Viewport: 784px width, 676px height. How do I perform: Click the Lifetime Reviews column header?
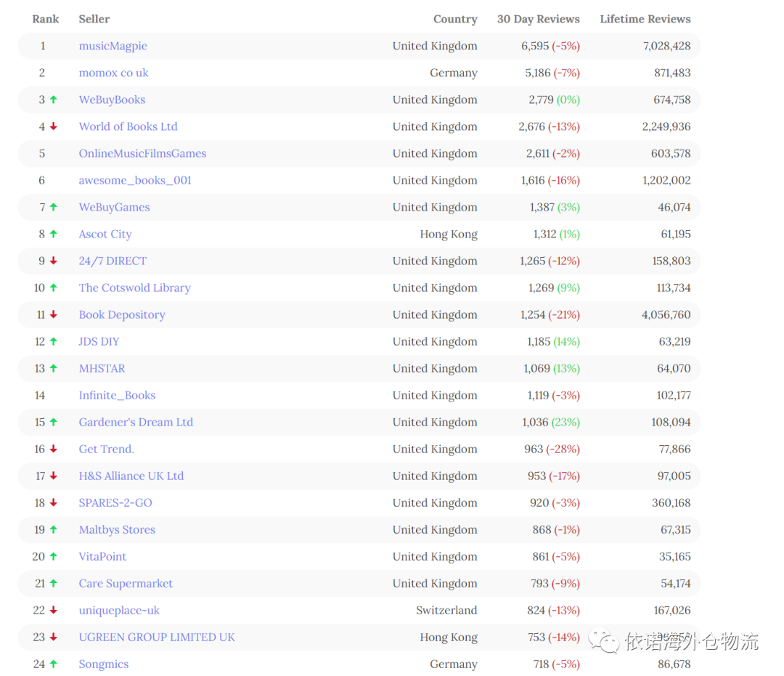(x=645, y=19)
